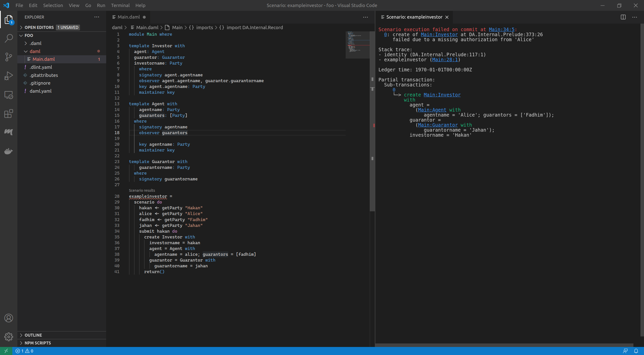Open the Docker view in activity bar
This screenshot has width=644, height=355.
tap(9, 151)
